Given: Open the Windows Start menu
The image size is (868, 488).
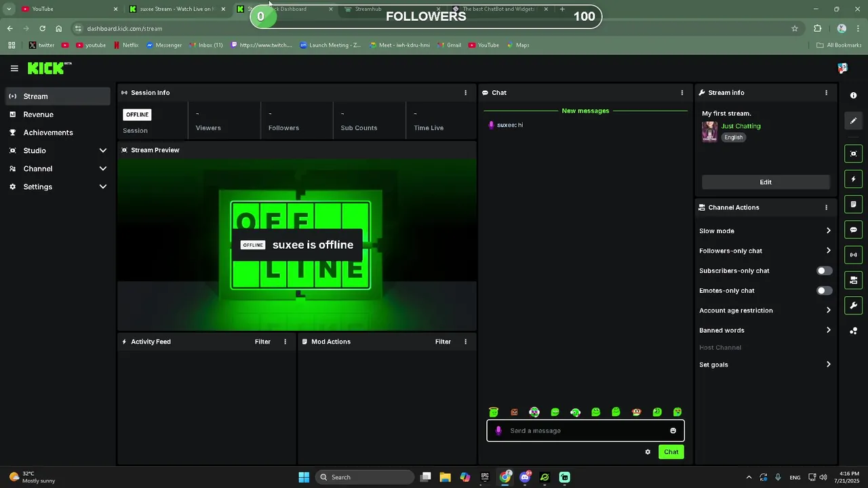Looking at the screenshot, I should point(304,477).
